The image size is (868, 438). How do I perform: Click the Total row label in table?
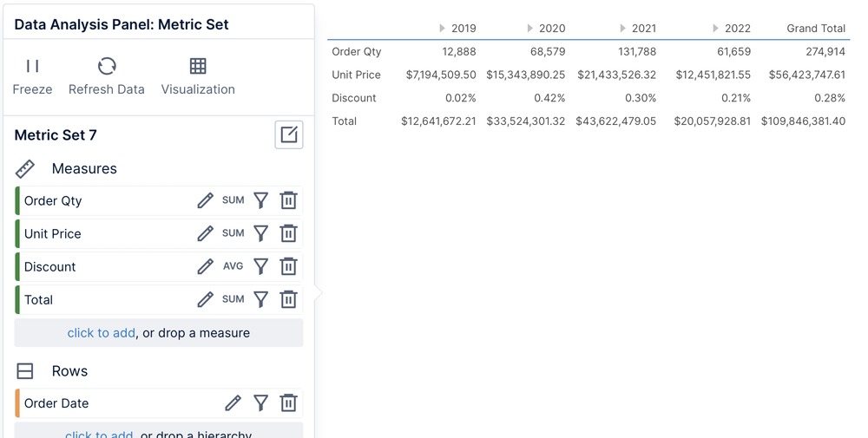(x=345, y=121)
